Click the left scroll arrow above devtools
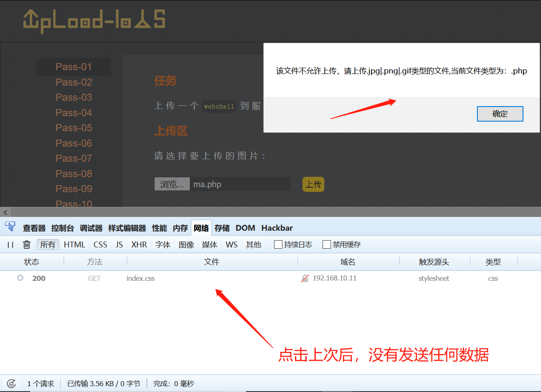Image resolution: width=541 pixels, height=392 pixels. (x=5, y=212)
